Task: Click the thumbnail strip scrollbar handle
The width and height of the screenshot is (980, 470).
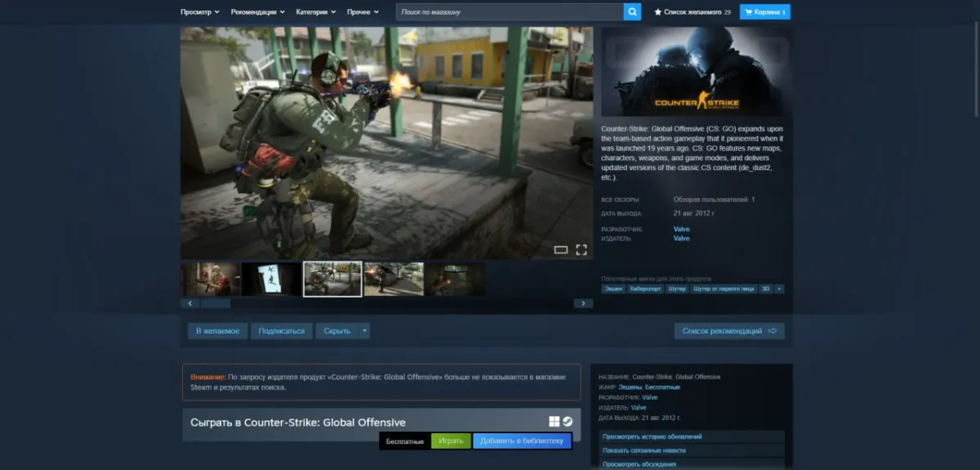Action: 216,303
